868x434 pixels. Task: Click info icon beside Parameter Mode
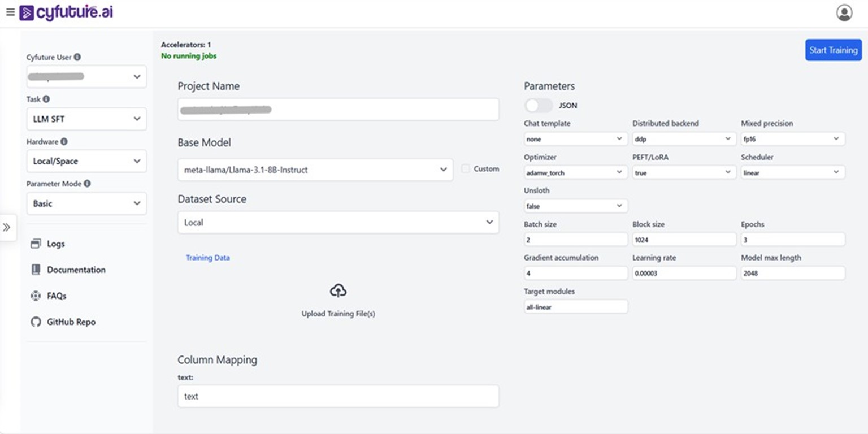(x=87, y=184)
